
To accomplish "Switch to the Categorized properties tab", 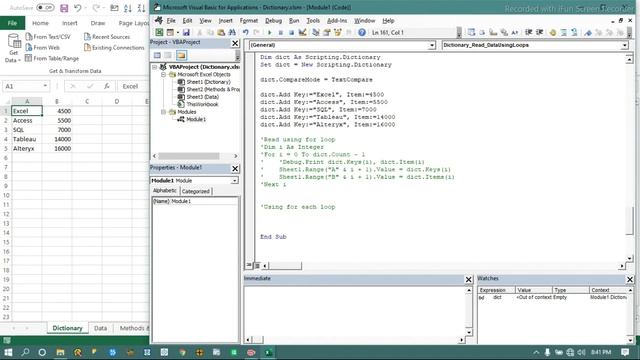I will tap(196, 191).
